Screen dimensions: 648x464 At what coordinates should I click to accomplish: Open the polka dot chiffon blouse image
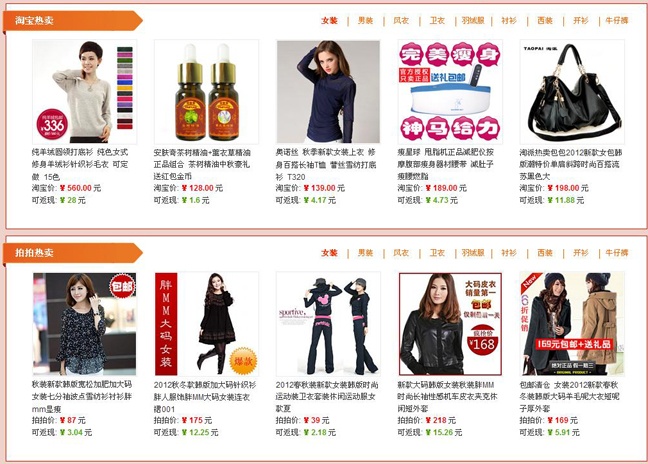click(84, 324)
